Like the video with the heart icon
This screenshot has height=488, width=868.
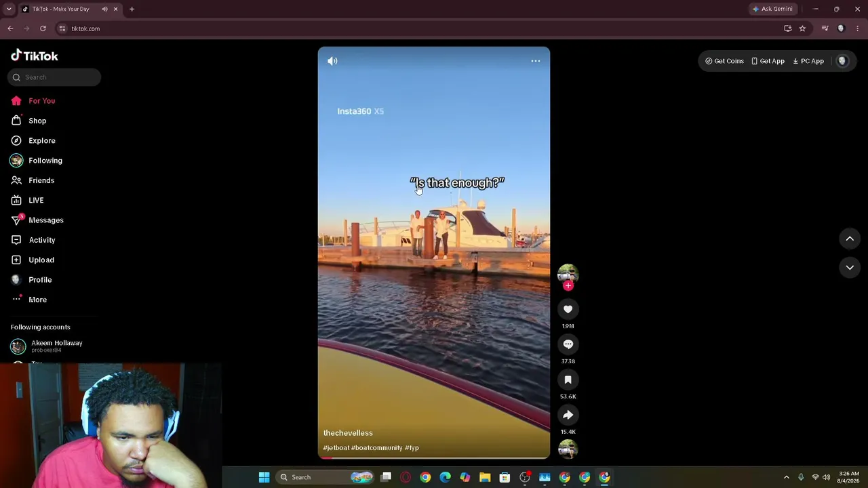pyautogui.click(x=568, y=309)
